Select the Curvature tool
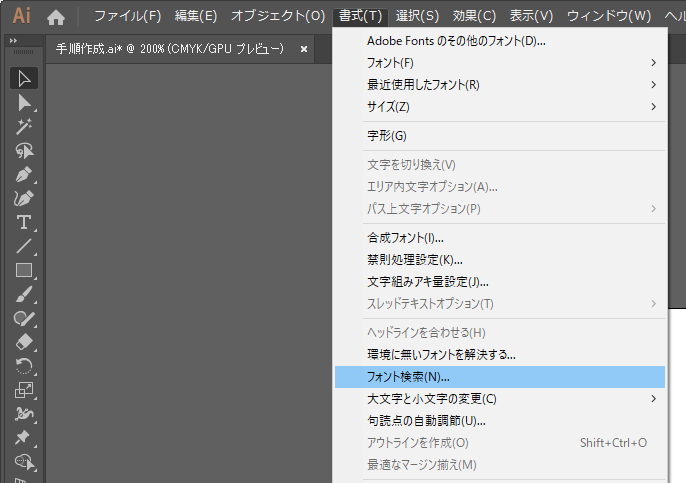 (x=24, y=199)
